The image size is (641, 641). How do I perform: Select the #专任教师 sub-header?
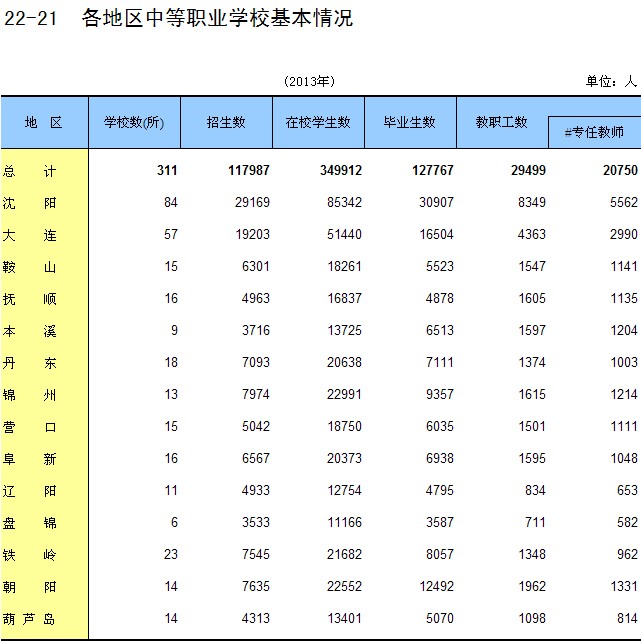[x=594, y=132]
